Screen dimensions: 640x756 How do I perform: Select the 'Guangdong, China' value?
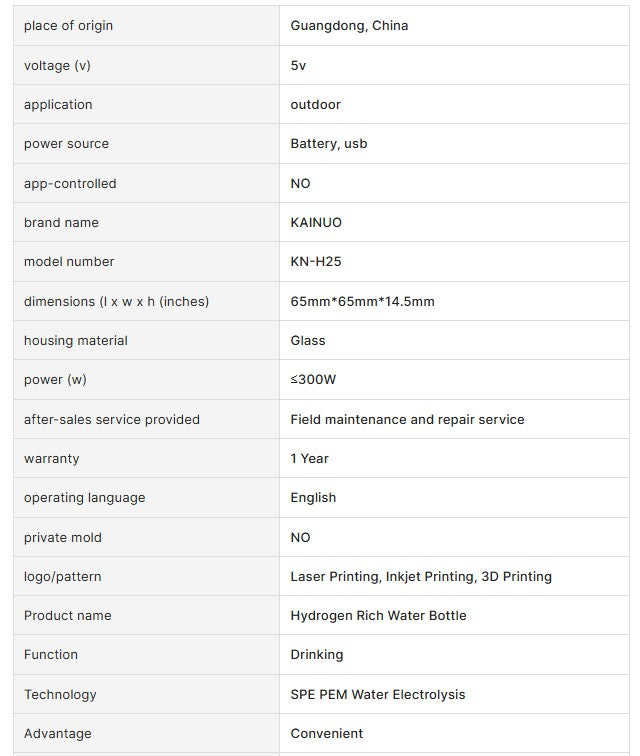pyautogui.click(x=349, y=26)
